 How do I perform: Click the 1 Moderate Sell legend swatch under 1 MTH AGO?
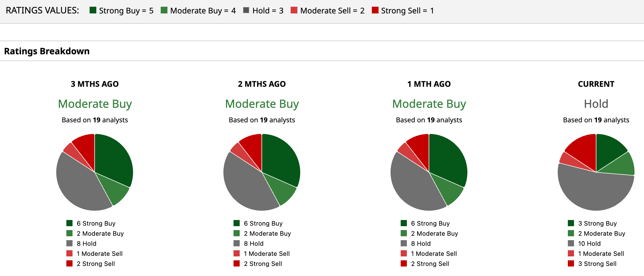[x=404, y=254]
